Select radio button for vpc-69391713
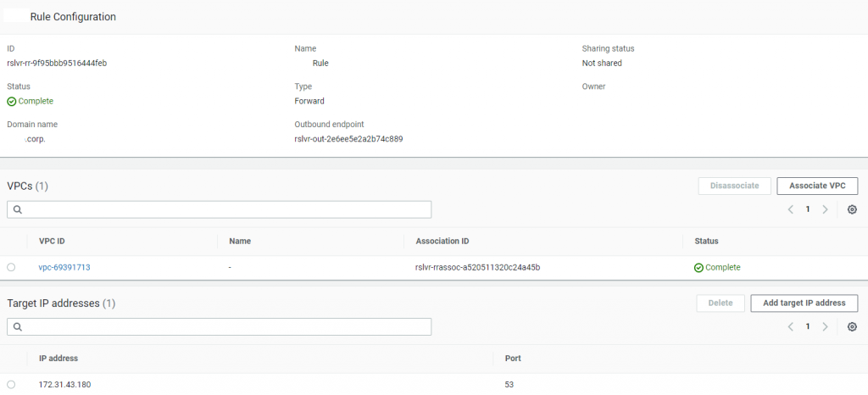 tap(11, 267)
